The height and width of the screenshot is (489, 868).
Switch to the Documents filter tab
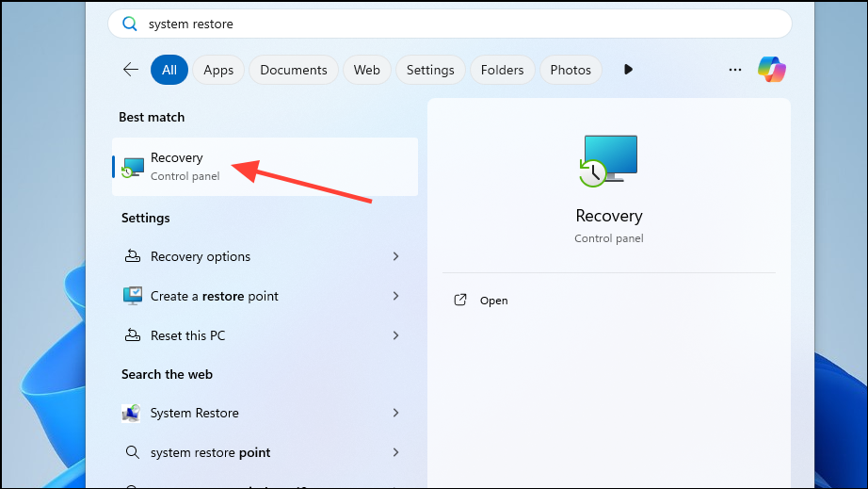click(294, 70)
